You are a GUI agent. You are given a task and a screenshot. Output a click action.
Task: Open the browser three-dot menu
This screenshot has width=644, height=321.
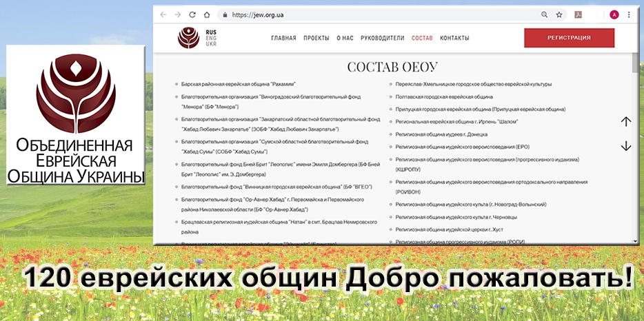(629, 14)
